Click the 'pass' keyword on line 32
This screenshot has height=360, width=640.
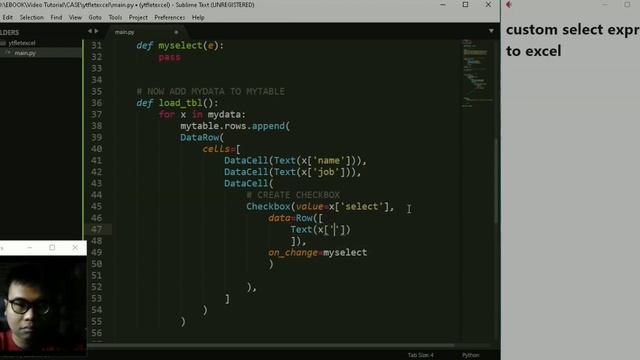(169, 57)
